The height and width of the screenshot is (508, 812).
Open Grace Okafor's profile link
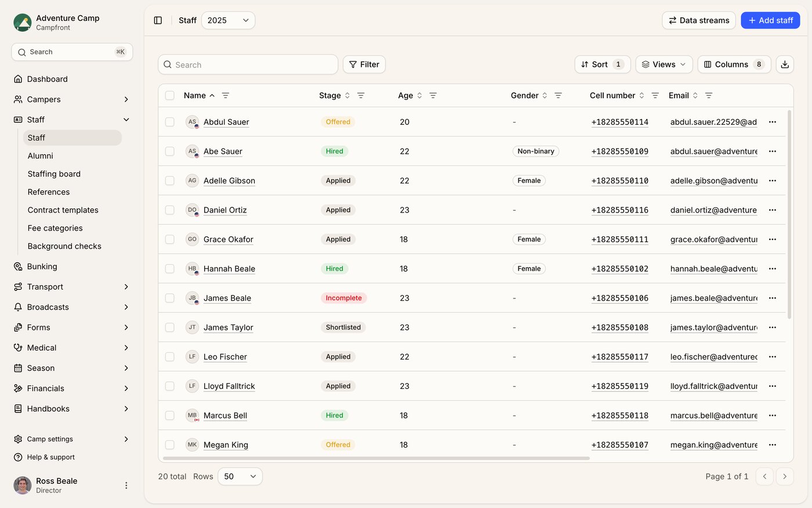[x=229, y=239]
